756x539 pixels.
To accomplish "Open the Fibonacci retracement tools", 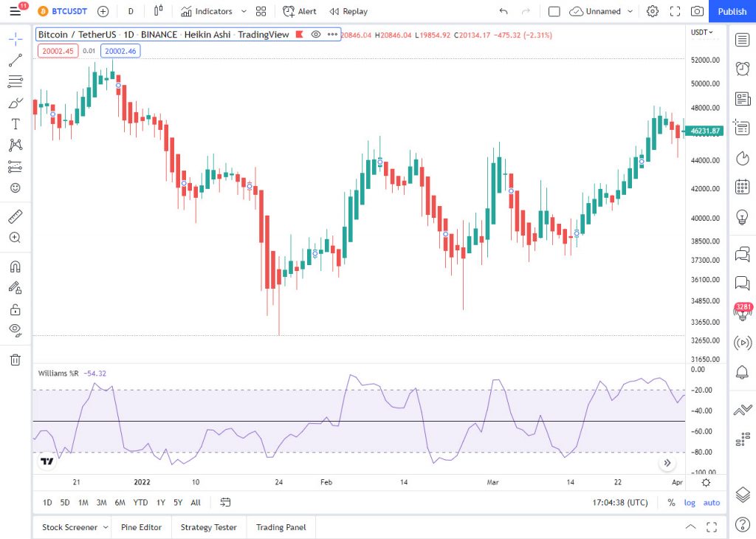I will (16, 81).
